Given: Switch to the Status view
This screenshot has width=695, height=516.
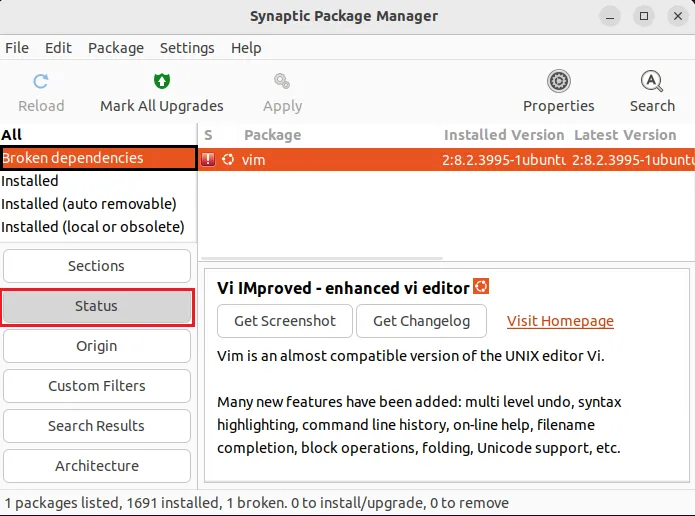Looking at the screenshot, I should coord(97,306).
